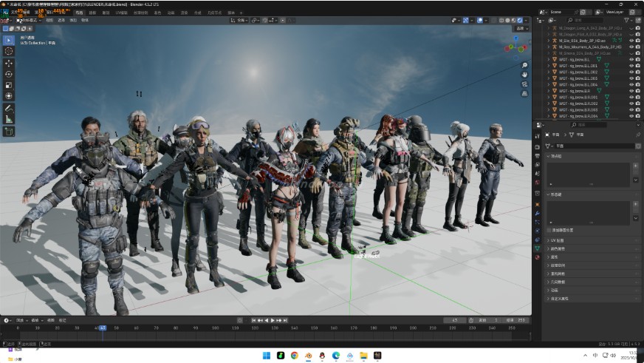
Task: Open the timeline Marker menu
Action: coord(63,320)
